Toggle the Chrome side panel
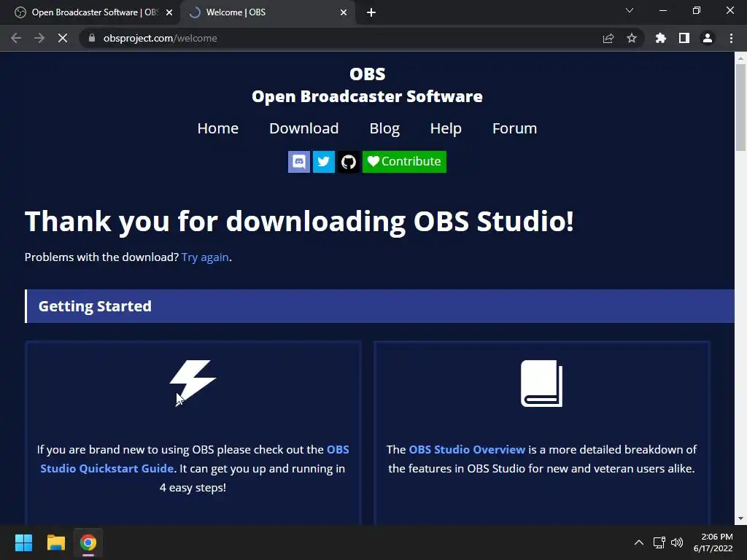This screenshot has width=747, height=560. click(x=684, y=38)
